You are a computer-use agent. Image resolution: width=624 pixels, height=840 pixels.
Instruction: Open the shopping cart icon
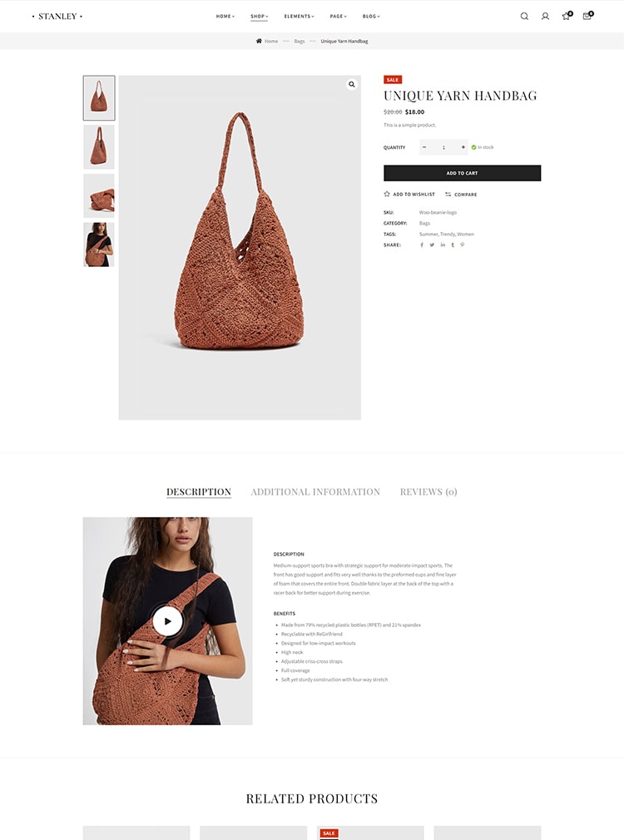click(587, 16)
